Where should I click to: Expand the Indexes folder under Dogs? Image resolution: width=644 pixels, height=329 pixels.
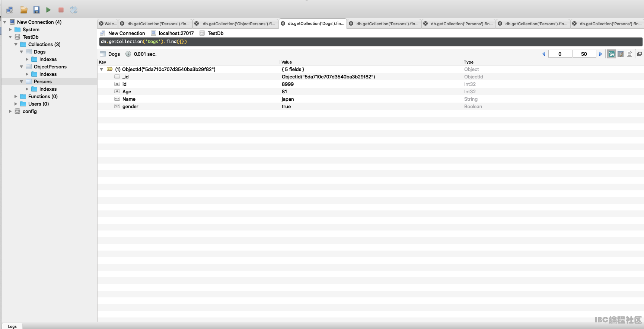click(27, 59)
